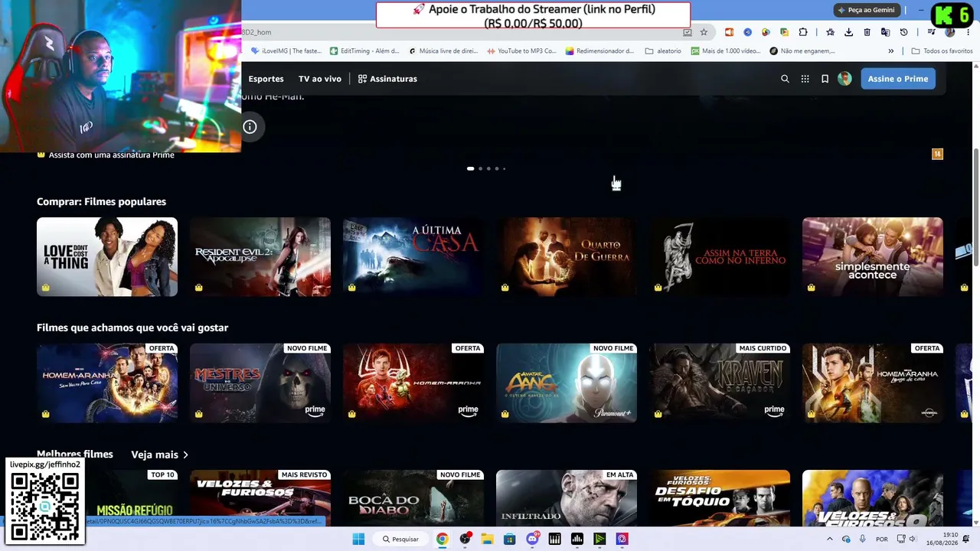Click the Peça ao Gemini button
This screenshot has width=980, height=551.
coord(866,10)
